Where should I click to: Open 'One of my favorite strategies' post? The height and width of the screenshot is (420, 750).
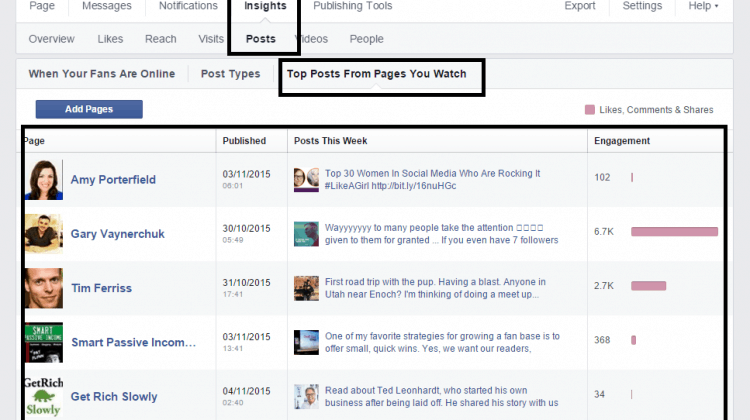pos(442,343)
